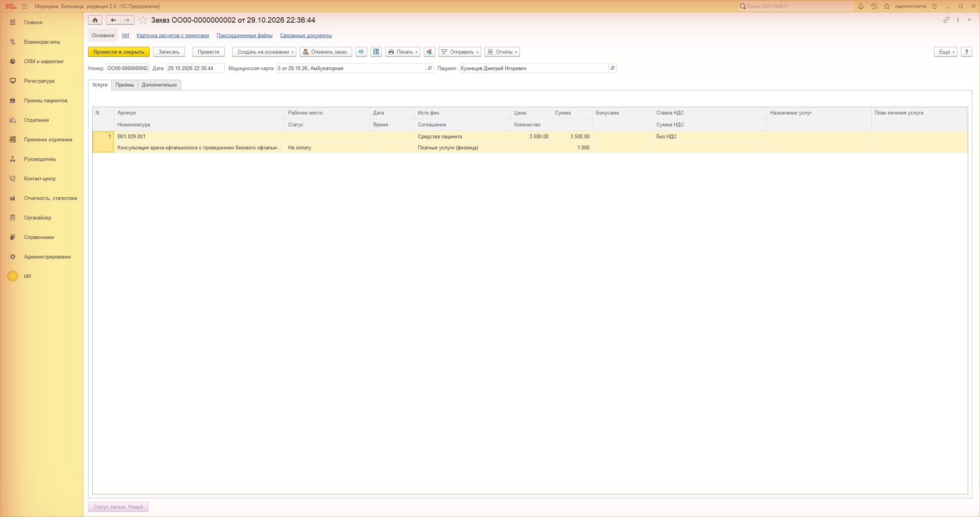Click the global search field
This screenshot has height=517, width=980.
click(796, 6)
